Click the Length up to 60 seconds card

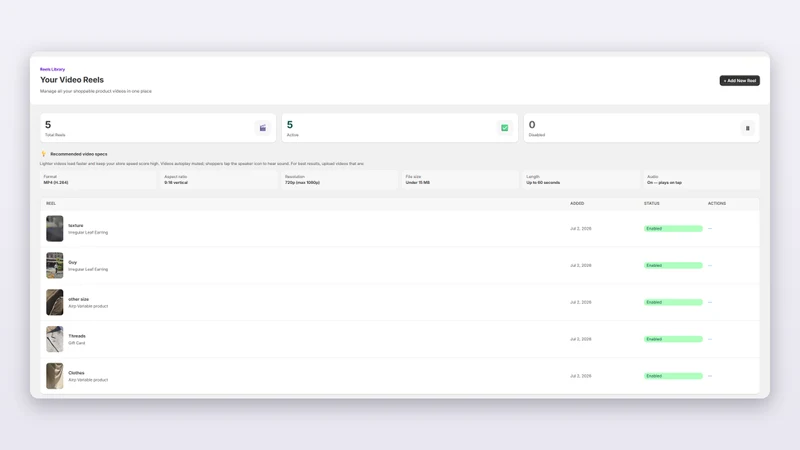pyautogui.click(x=581, y=180)
